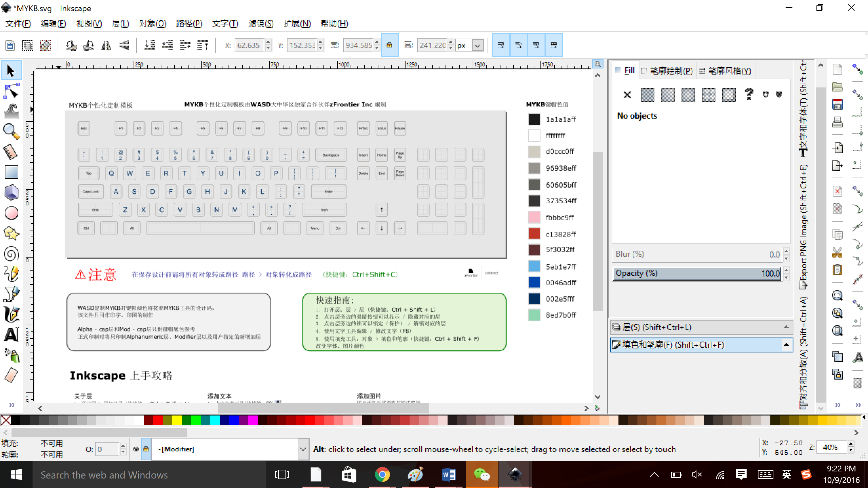Open WeChat from the taskbar
The width and height of the screenshot is (868, 488).
[482, 474]
